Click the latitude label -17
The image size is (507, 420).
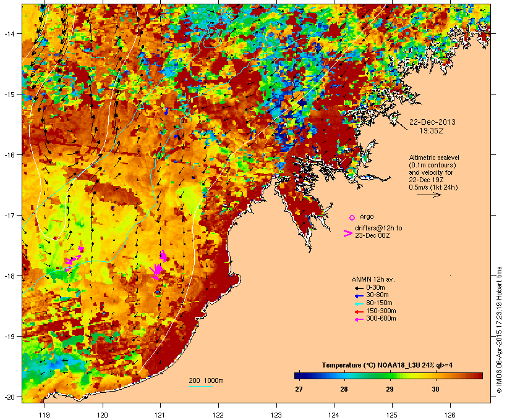9,216
